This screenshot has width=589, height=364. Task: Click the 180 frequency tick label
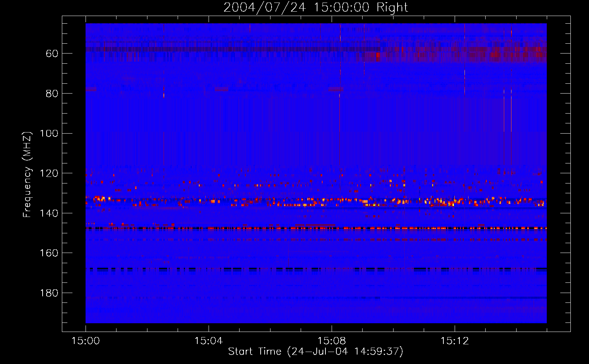click(49, 293)
